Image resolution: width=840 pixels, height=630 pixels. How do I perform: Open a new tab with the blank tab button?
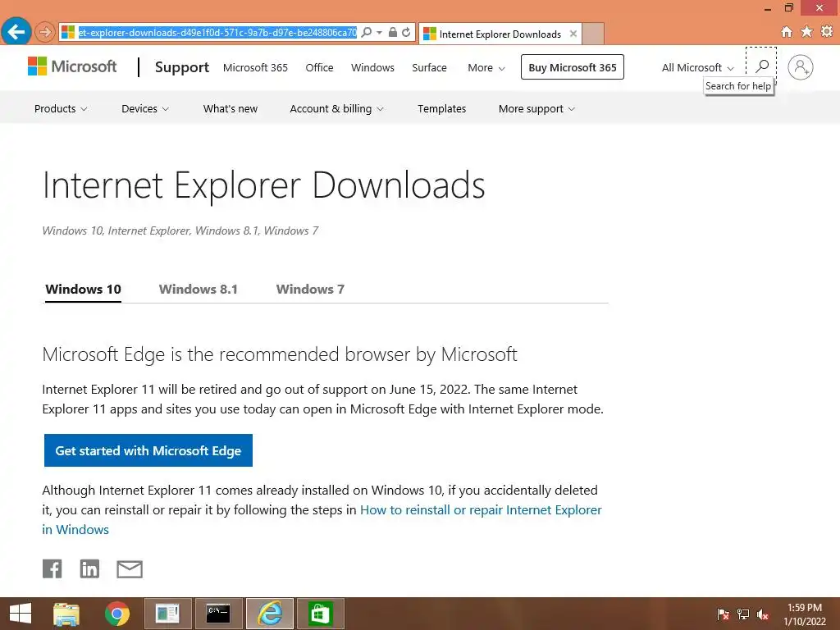point(593,34)
